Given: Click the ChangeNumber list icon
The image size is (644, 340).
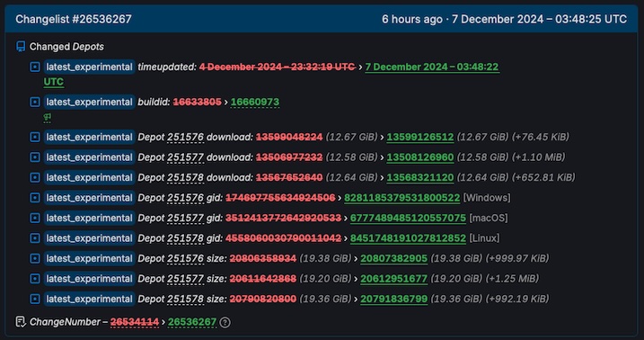Looking at the screenshot, I should [x=21, y=321].
